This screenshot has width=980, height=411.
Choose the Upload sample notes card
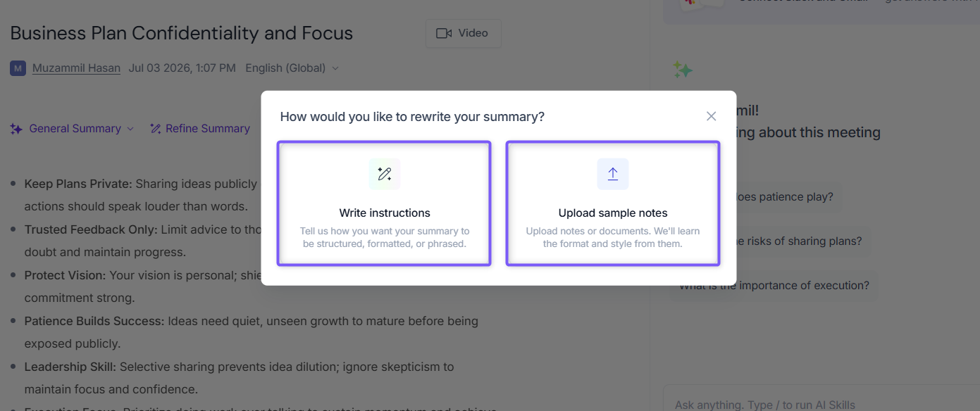click(613, 203)
